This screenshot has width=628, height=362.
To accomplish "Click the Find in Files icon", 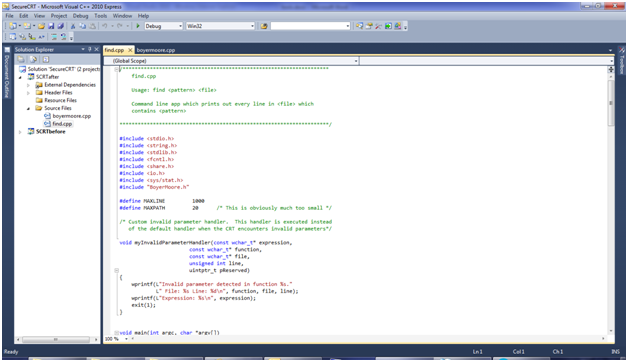I will [x=264, y=26].
